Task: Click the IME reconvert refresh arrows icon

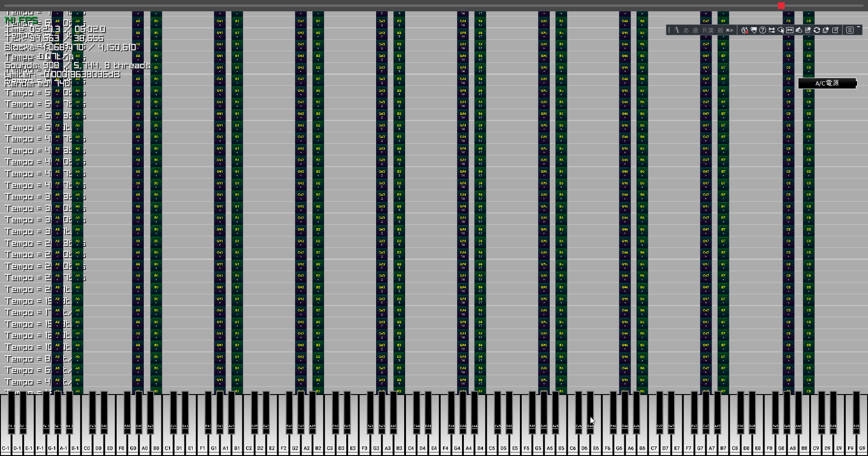Action: click(817, 30)
